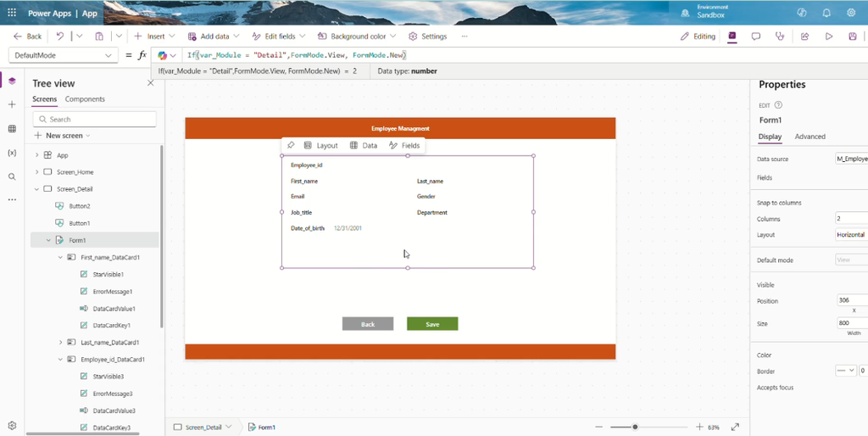Expand the App tree node
The image size is (868, 436).
[x=36, y=155]
